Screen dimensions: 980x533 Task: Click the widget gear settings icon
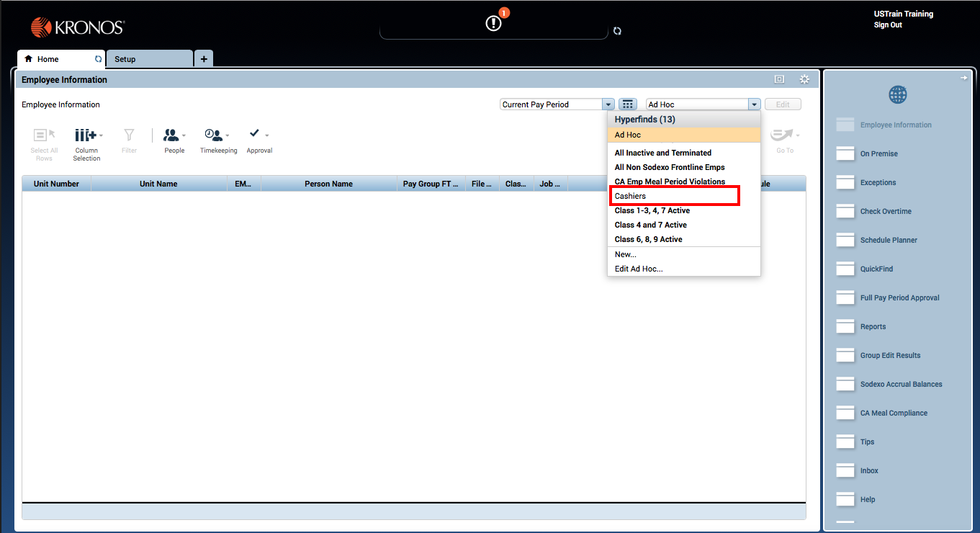click(804, 79)
